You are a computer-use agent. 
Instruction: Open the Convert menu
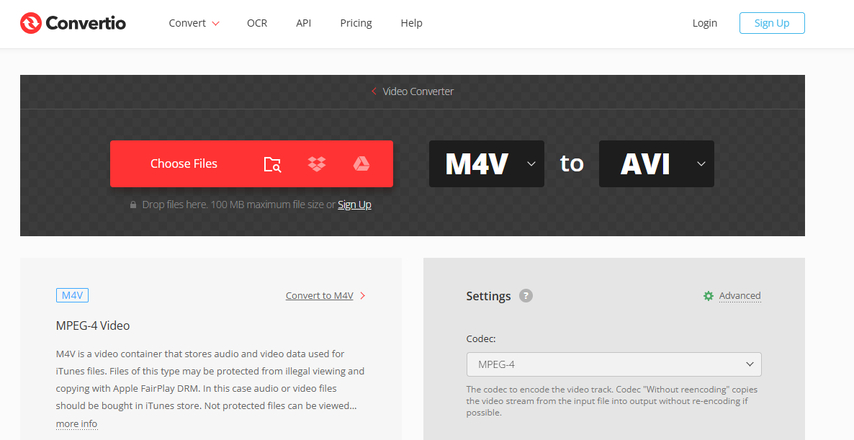[194, 23]
